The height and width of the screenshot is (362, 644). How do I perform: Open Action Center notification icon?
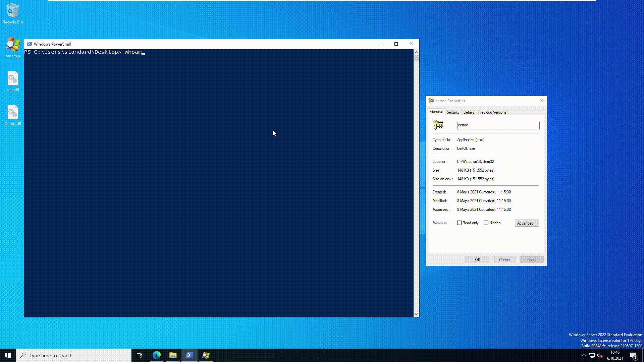click(x=634, y=356)
